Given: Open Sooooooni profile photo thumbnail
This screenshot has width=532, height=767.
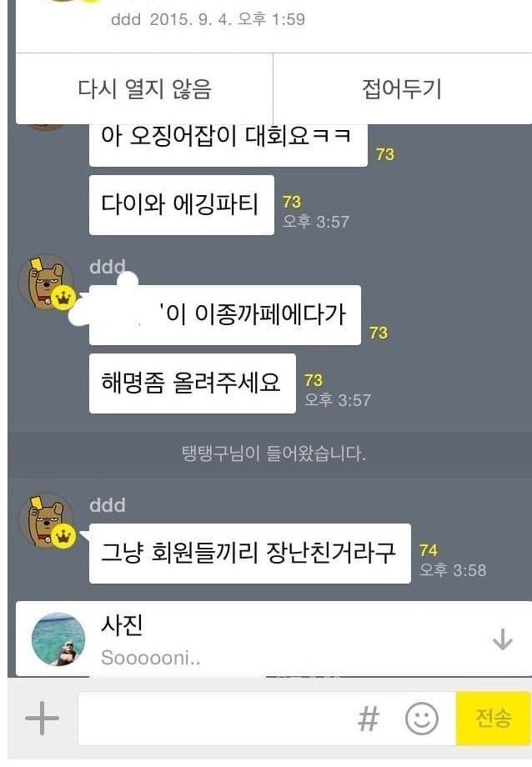Looking at the screenshot, I should [x=58, y=639].
